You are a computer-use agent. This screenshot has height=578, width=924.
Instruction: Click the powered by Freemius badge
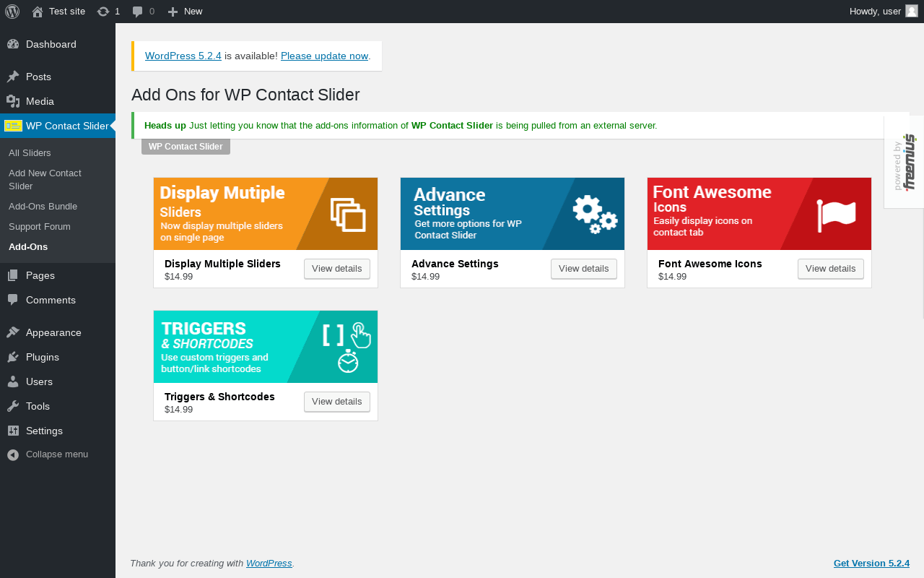tap(904, 162)
